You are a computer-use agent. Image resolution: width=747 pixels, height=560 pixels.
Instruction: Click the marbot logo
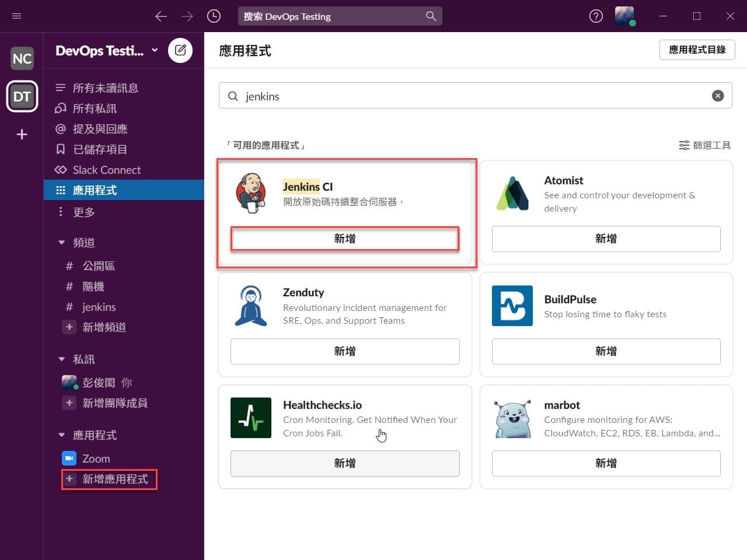coord(512,418)
